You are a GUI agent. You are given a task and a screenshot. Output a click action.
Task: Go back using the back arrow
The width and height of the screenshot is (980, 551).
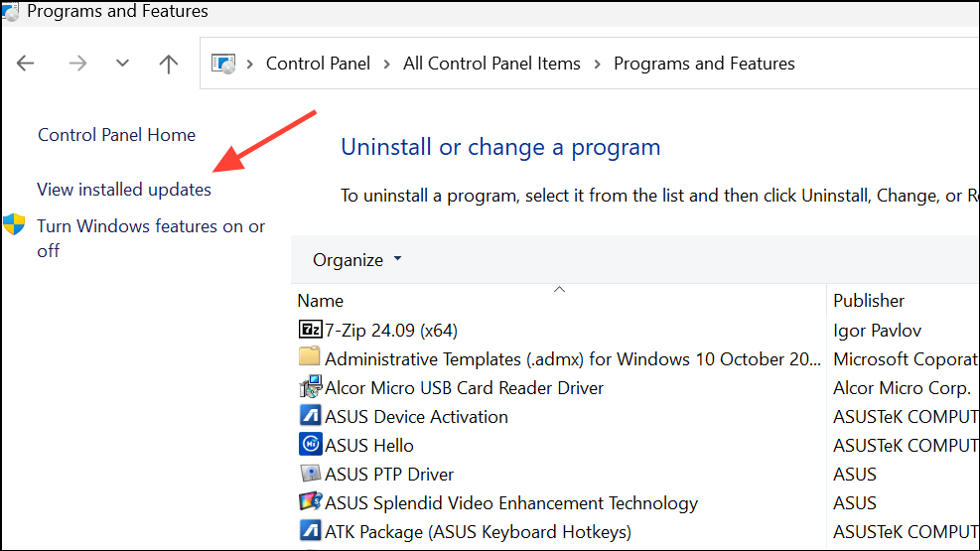(26, 64)
